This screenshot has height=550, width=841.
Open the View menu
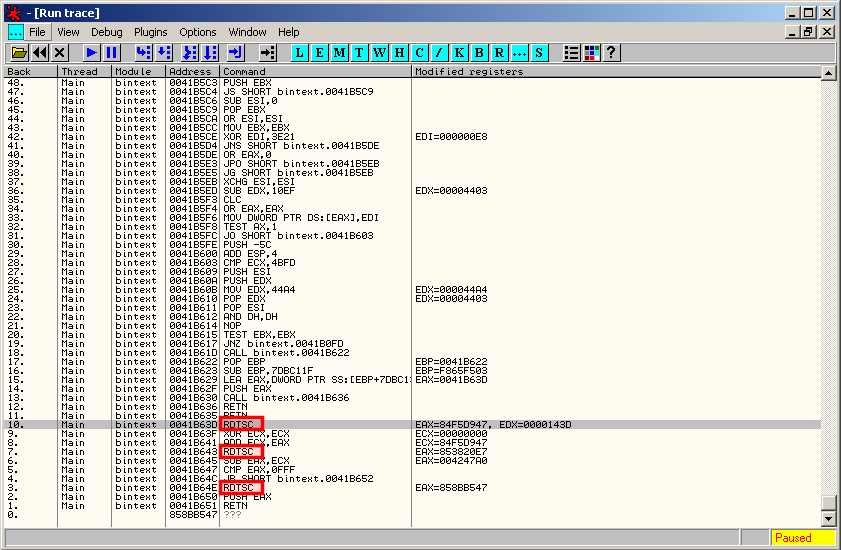66,32
